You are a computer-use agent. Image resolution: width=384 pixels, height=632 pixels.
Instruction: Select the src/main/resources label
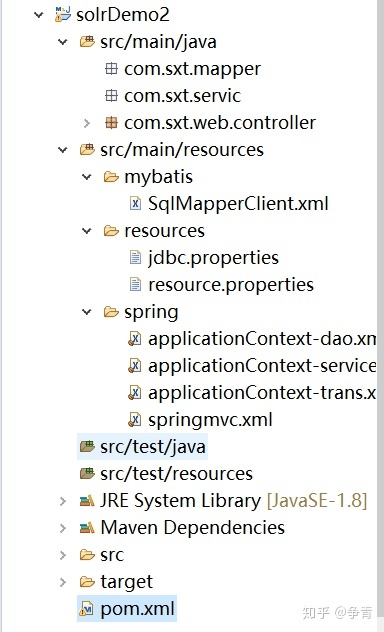pos(182,150)
